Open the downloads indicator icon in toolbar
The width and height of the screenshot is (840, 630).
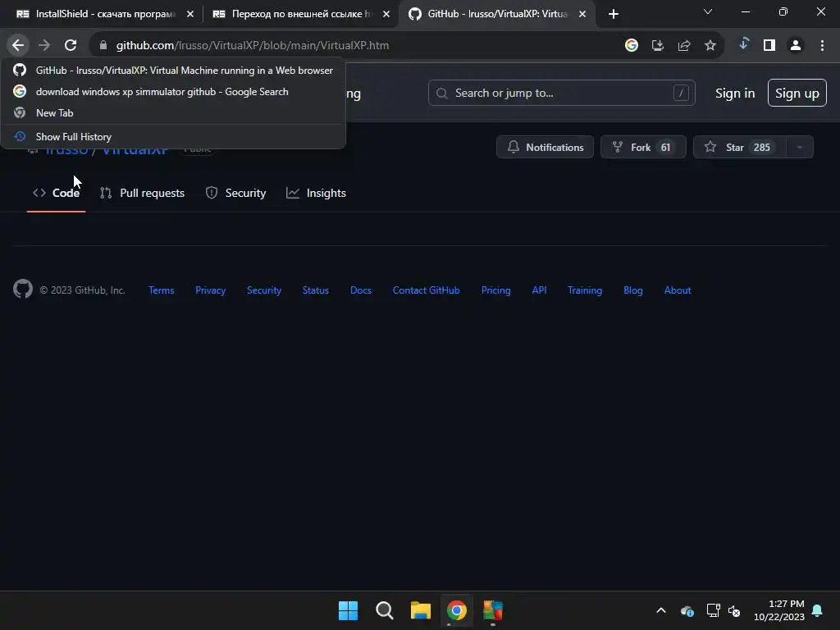pos(743,44)
